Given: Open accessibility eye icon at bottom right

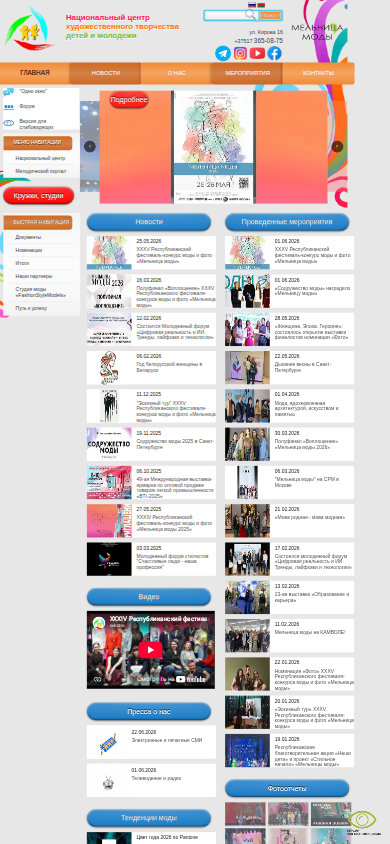Looking at the screenshot, I should pyautogui.click(x=363, y=820).
